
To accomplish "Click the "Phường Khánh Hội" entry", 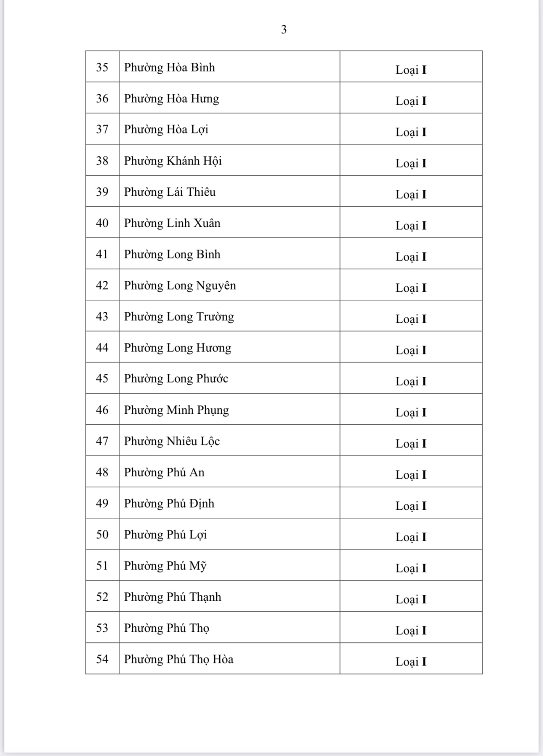I will coord(173,161).
